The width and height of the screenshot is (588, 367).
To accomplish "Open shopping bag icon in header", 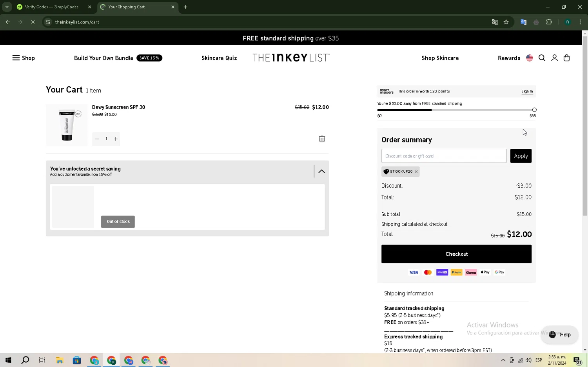I will tap(566, 58).
